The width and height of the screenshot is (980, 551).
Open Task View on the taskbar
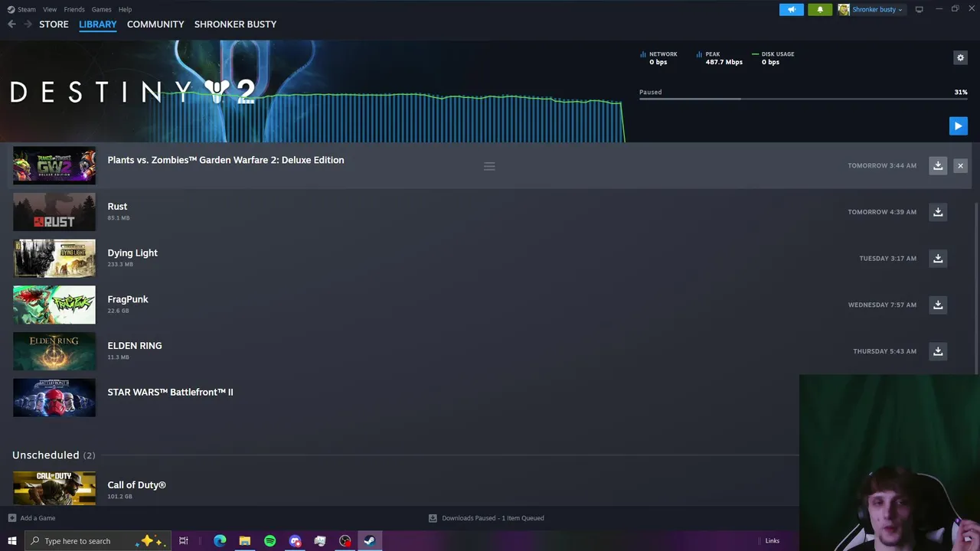(x=184, y=541)
